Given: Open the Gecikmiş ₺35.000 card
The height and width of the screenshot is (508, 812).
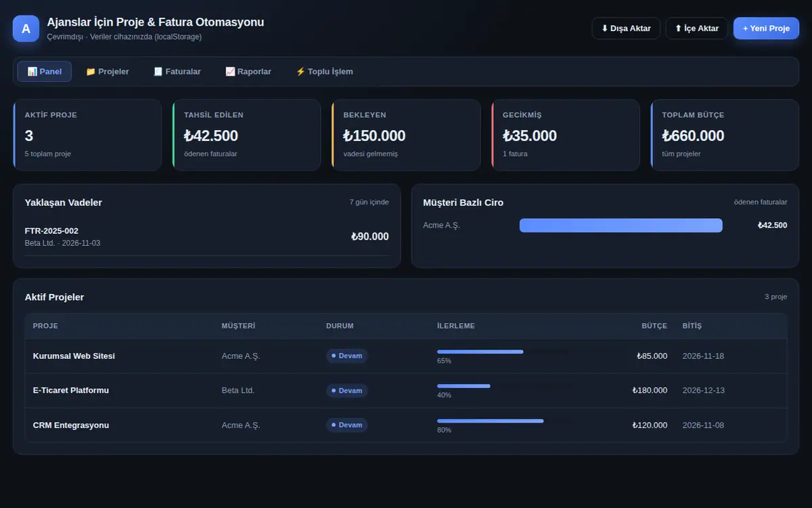Looking at the screenshot, I should (x=565, y=135).
